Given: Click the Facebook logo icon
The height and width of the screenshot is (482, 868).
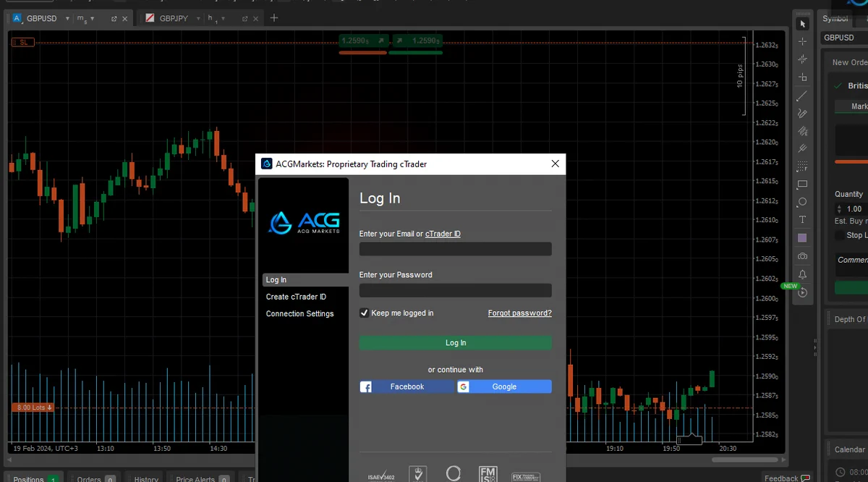Looking at the screenshot, I should [x=366, y=387].
